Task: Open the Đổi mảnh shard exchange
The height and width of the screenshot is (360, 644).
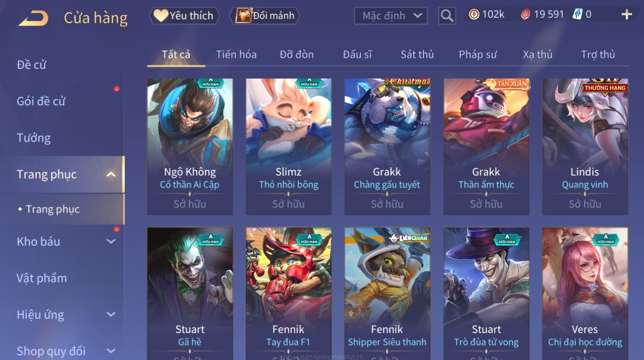Action: (x=265, y=16)
